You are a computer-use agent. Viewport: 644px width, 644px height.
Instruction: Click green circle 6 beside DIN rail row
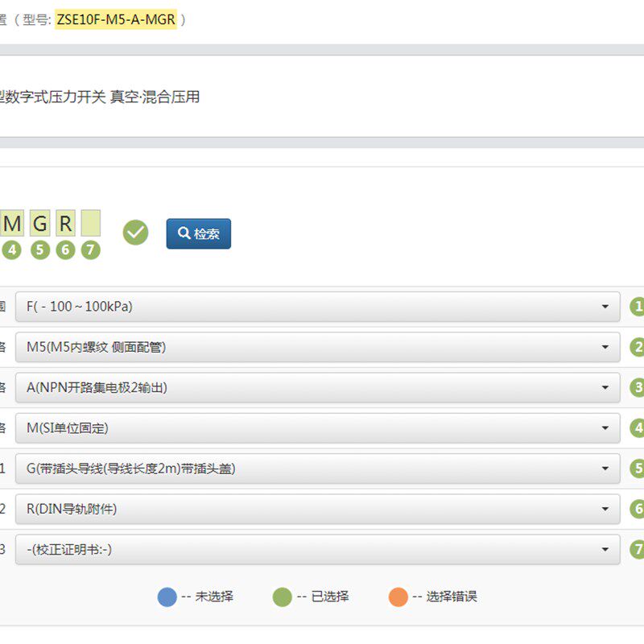[x=637, y=509]
